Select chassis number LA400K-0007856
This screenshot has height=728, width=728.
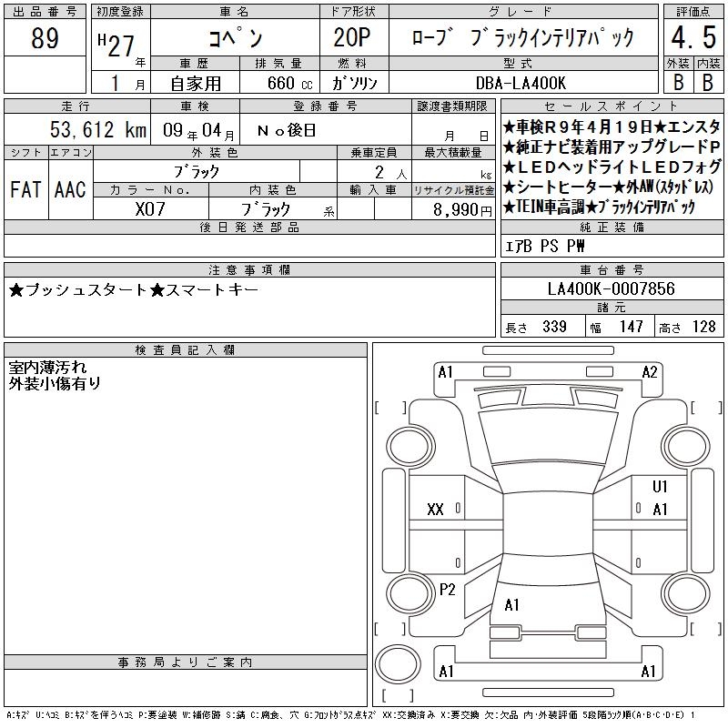612,288
